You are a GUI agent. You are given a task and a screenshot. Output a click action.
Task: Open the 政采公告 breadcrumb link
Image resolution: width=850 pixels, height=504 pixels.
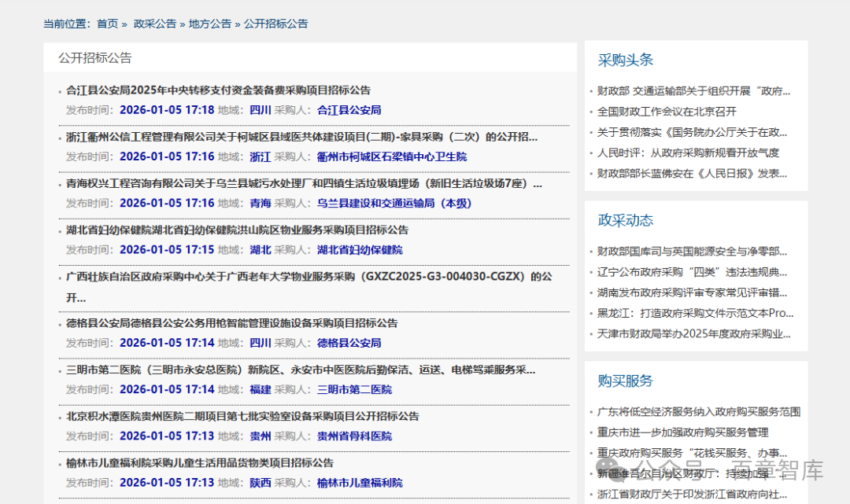point(154,24)
